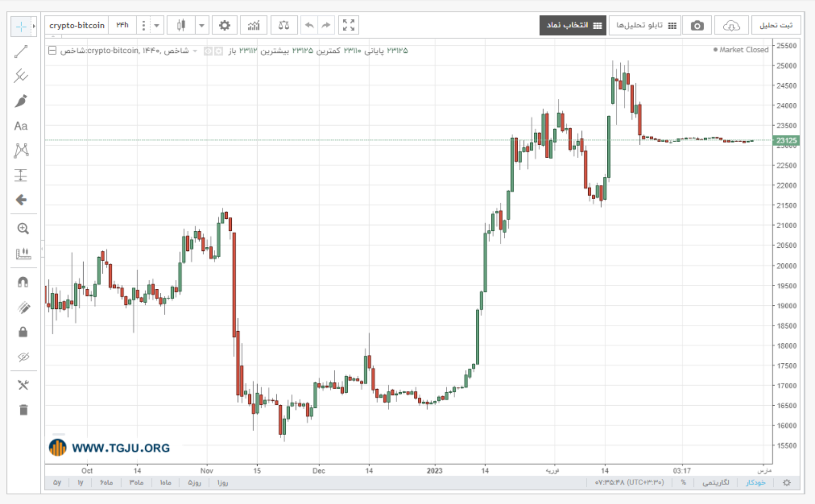Viewport: 815px width, 504px height.
Task: Collapse the symbol legend minus box
Action: [x=52, y=50]
